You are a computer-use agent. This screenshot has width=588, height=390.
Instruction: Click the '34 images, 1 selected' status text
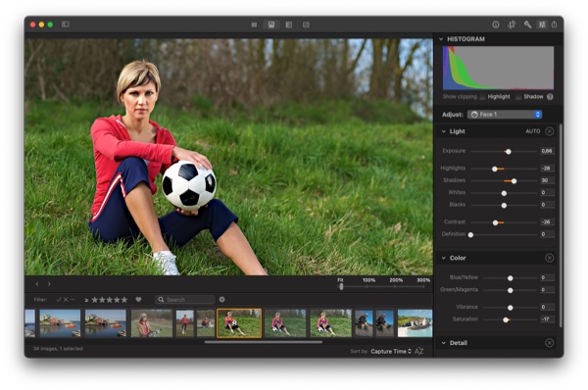pyautogui.click(x=58, y=349)
